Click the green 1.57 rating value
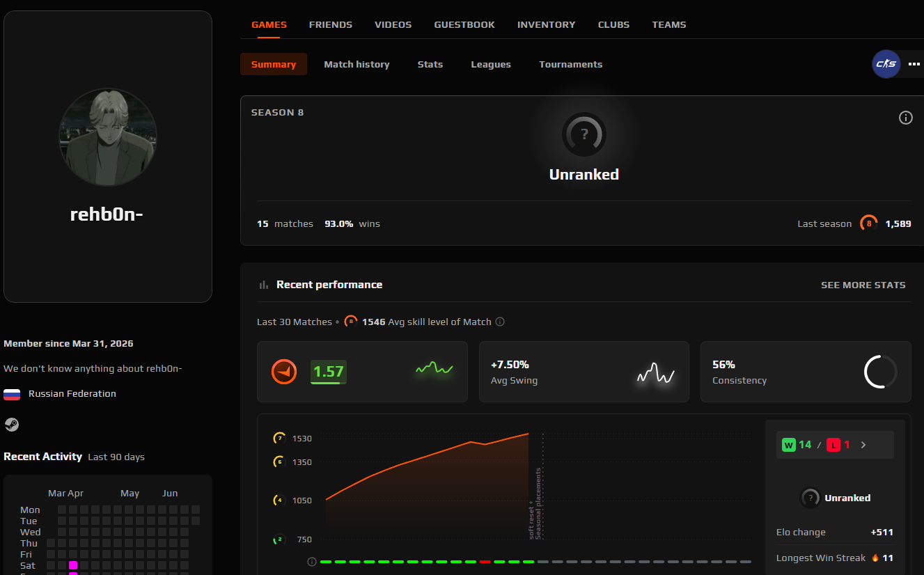 coord(329,372)
